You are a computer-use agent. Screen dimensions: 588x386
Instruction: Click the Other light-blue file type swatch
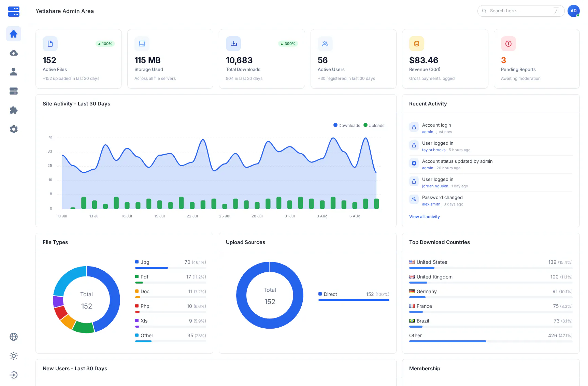(x=137, y=335)
